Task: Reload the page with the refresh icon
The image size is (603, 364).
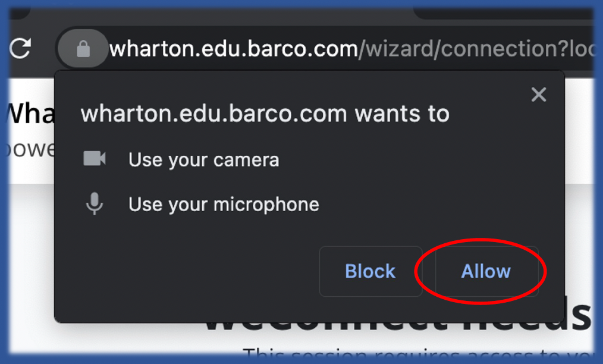Action: (20, 49)
